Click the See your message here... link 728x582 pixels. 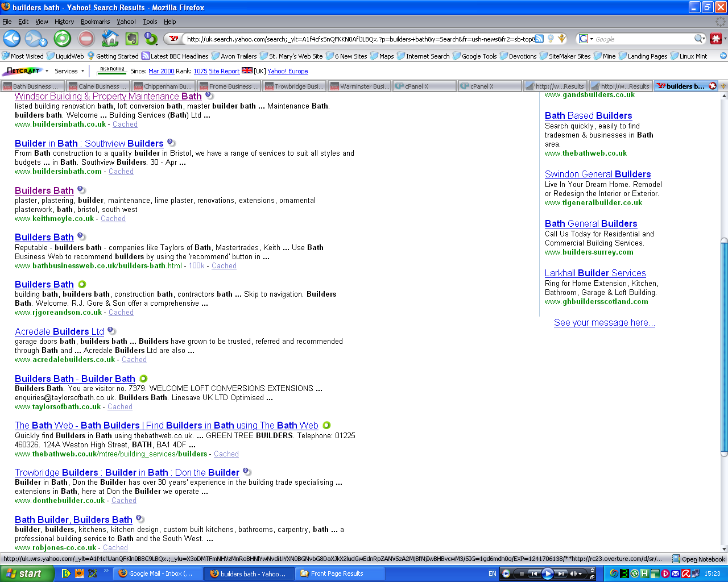[605, 322]
